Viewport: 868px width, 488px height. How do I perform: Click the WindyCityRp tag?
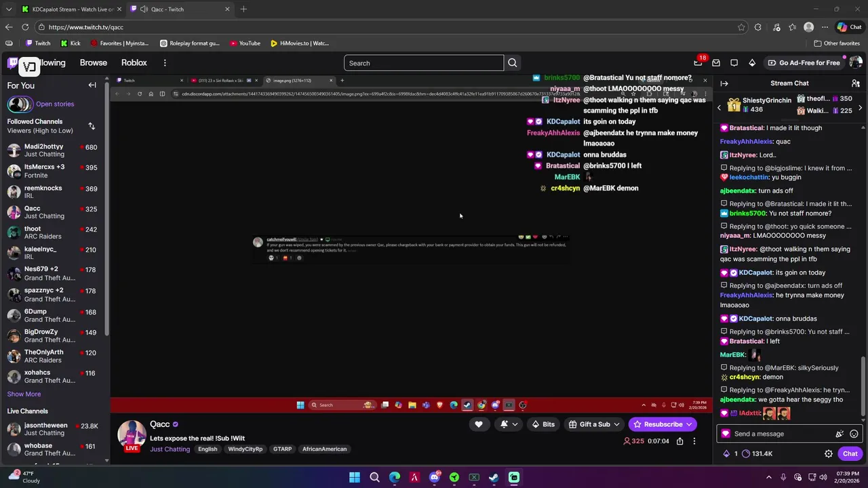(245, 449)
